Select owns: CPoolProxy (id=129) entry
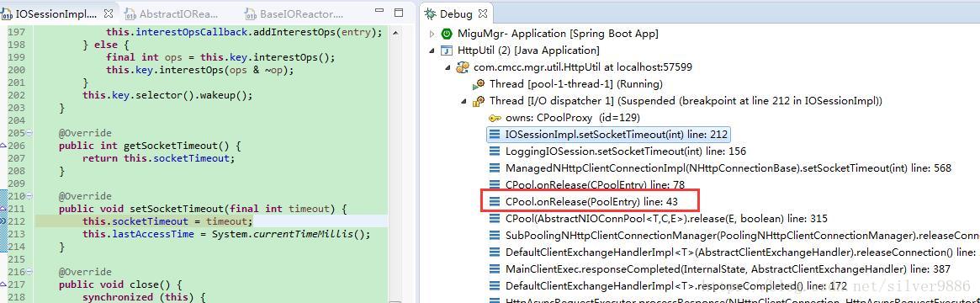This screenshot has height=303, width=980. point(573,118)
